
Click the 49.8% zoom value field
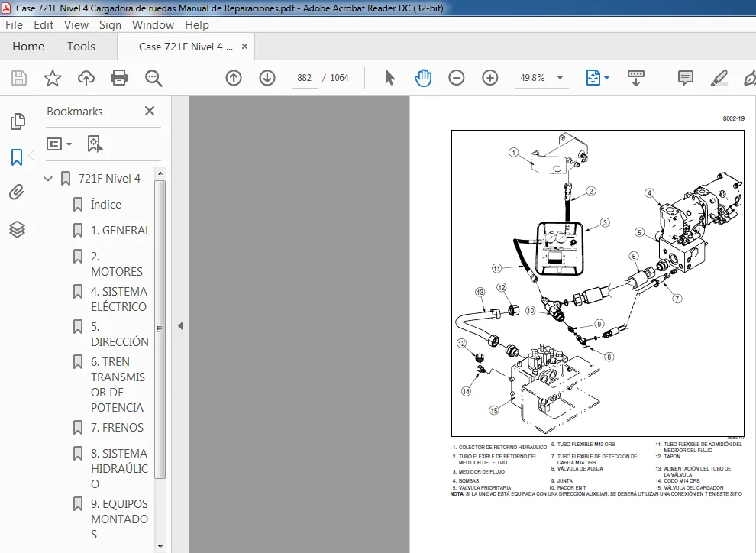532,78
